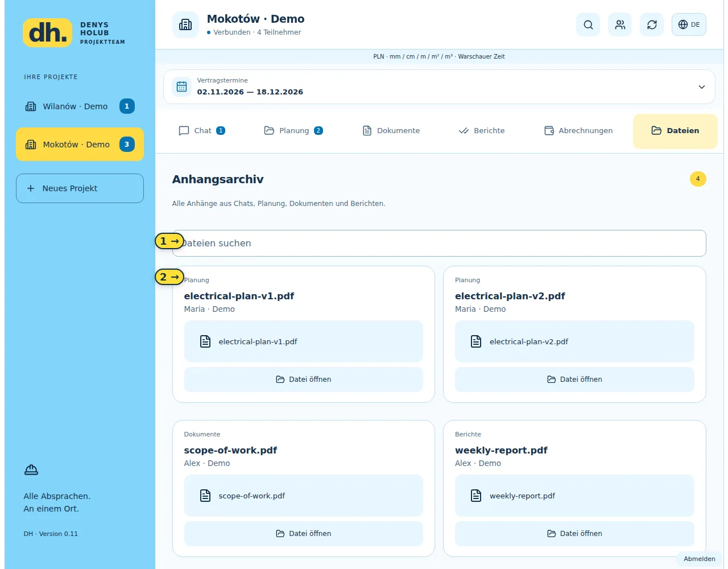Create a new project with Neues Projekt
Image resolution: width=728 pixels, height=569 pixels.
pos(80,188)
